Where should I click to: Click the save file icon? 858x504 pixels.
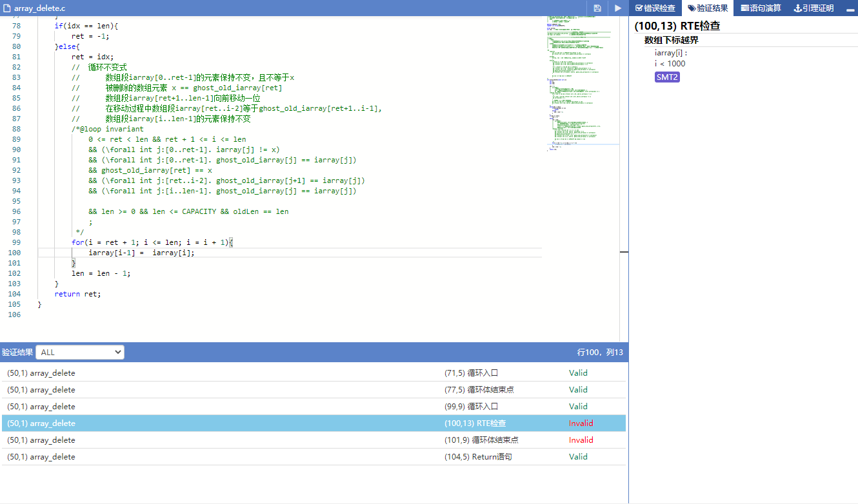(x=597, y=8)
